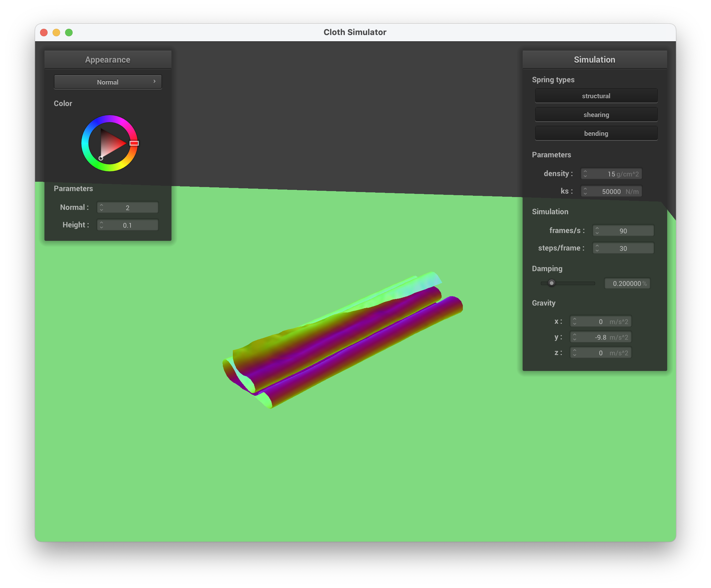Click the gravity x stepper arrows
Image resolution: width=711 pixels, height=588 pixels.
575,321
